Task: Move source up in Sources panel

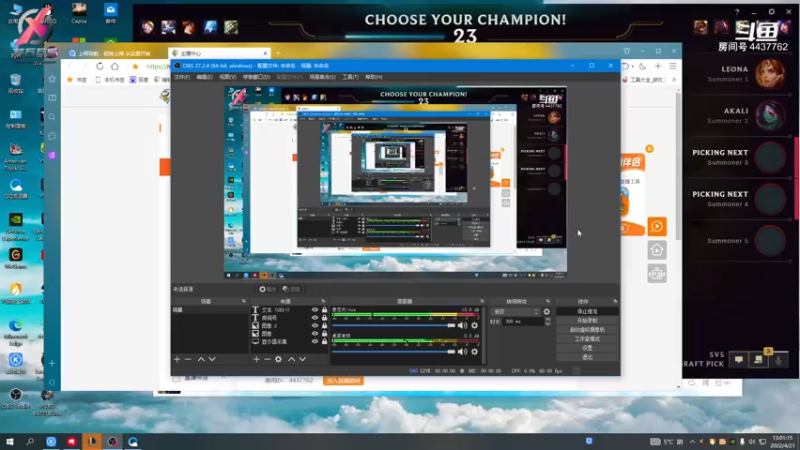Action: click(x=291, y=359)
